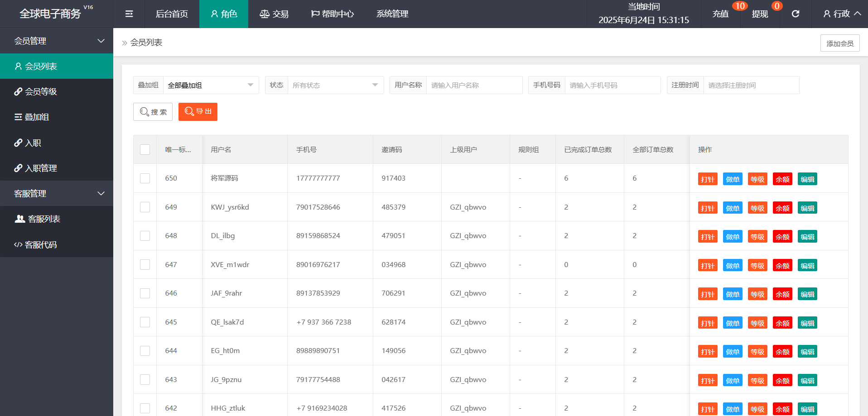Check the row 649 checkbox
This screenshot has height=416, width=868.
click(x=145, y=207)
